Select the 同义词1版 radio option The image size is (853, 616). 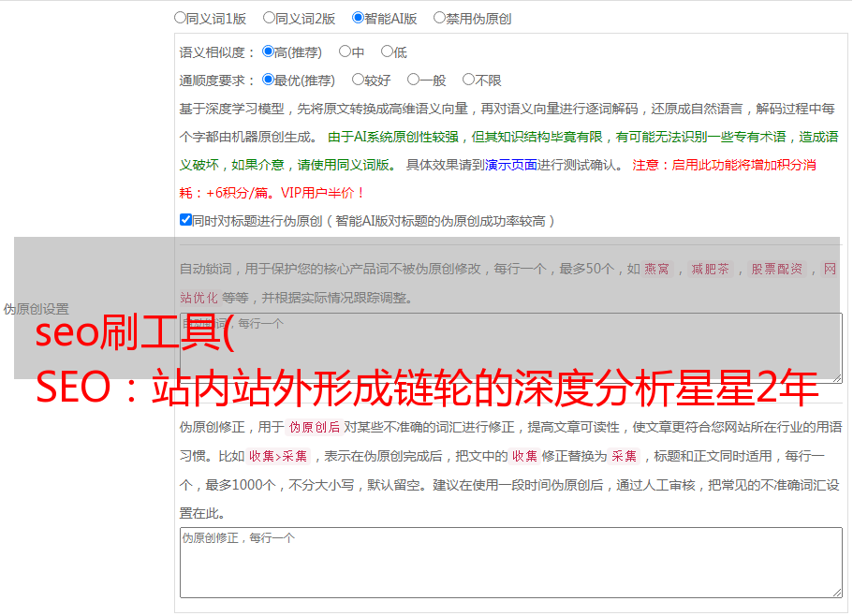point(180,18)
